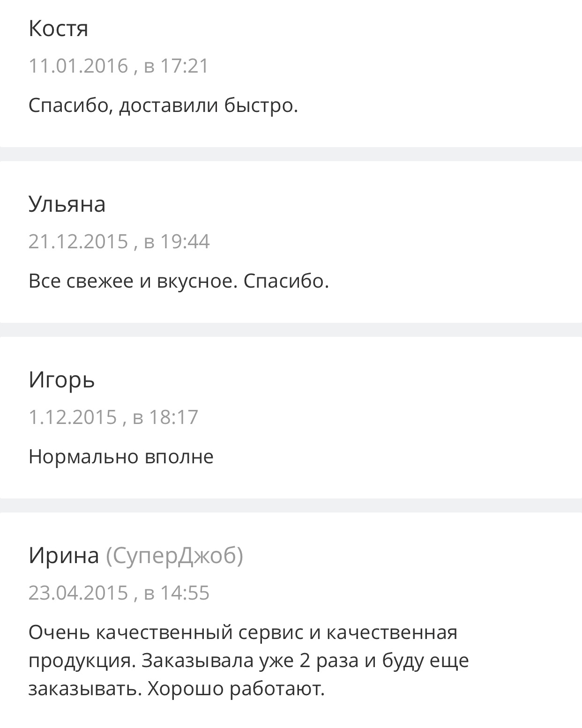Tap the time 19:44 on Ульяна's review
The height and width of the screenshot is (728, 582).
(x=185, y=242)
